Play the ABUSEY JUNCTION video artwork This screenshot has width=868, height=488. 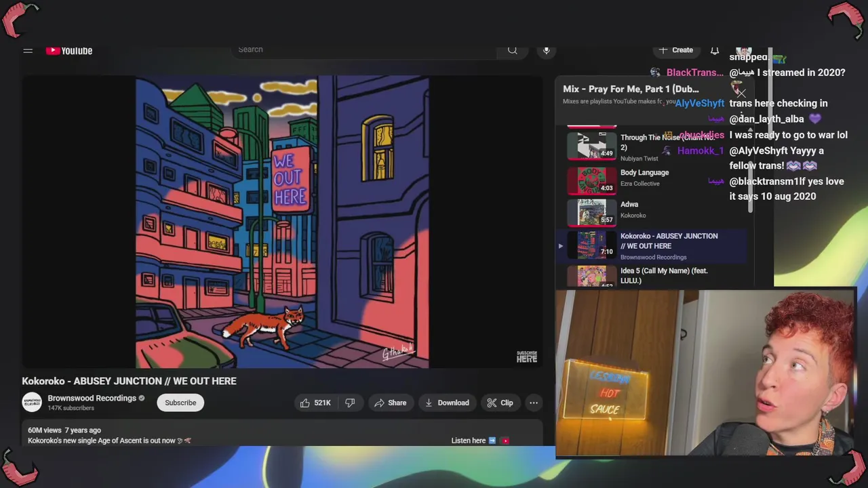click(282, 222)
